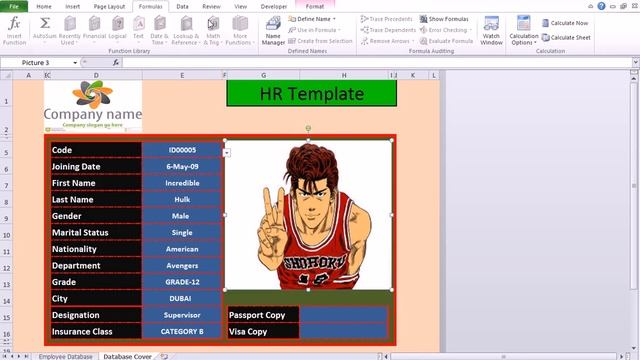Viewport: 640px width, 360px height.
Task: Click the Visa Copy blue cell
Action: coord(343,331)
